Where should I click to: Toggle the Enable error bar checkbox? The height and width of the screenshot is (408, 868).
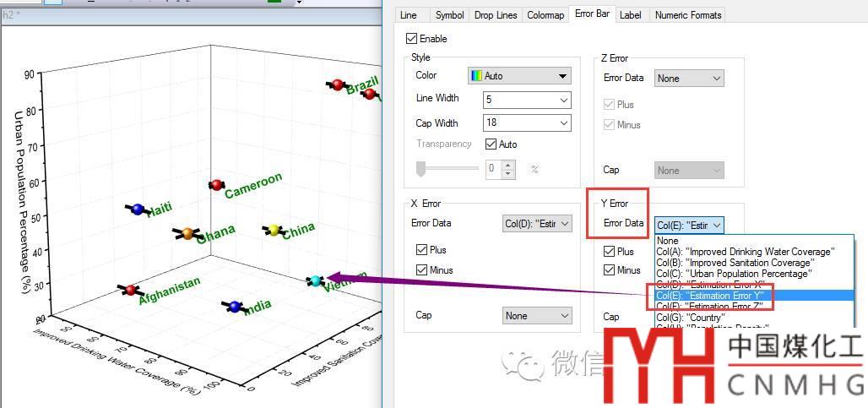click(x=411, y=39)
